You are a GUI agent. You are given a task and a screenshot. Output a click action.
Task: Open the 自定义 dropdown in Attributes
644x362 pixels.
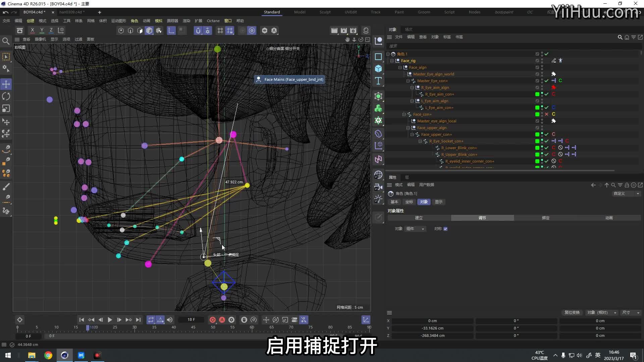pos(626,194)
